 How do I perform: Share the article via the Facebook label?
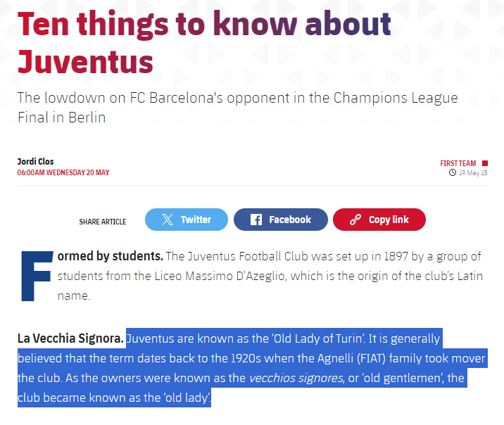pos(289,220)
